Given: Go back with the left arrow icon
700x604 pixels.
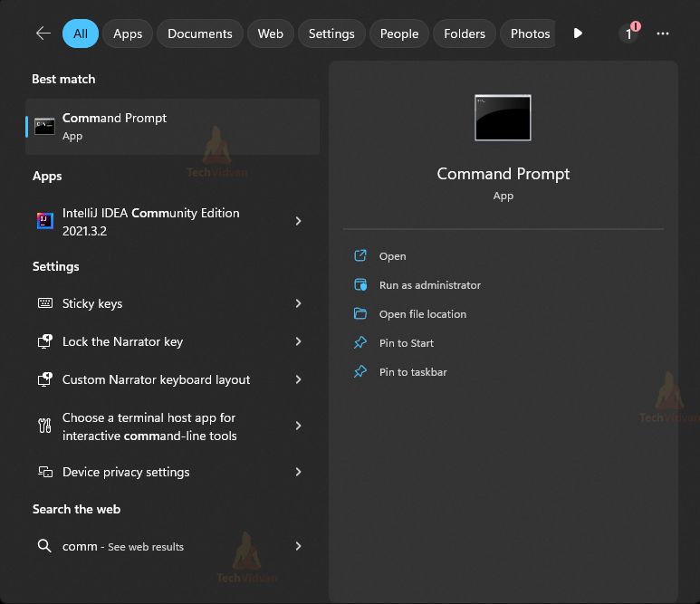Looking at the screenshot, I should click(43, 33).
